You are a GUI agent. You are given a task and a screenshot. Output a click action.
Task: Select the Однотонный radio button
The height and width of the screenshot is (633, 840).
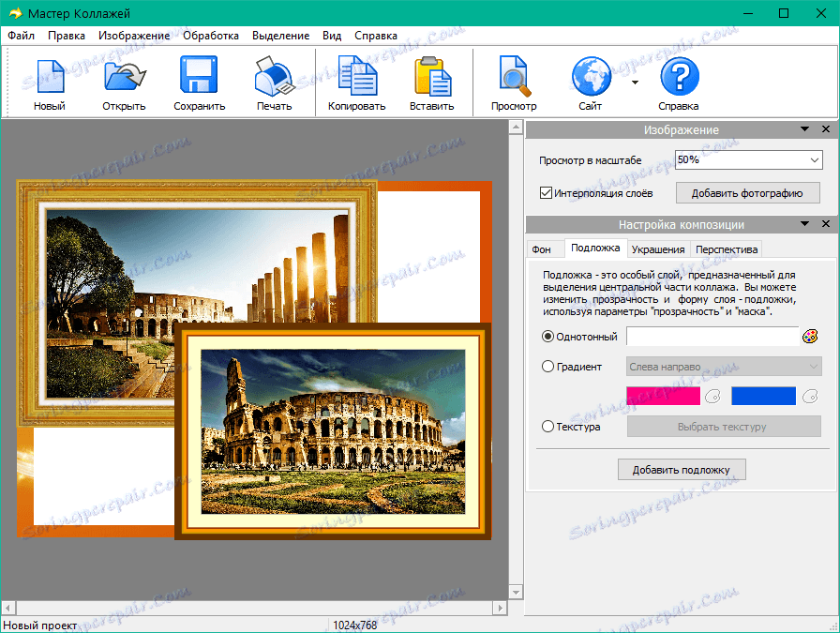(547, 337)
